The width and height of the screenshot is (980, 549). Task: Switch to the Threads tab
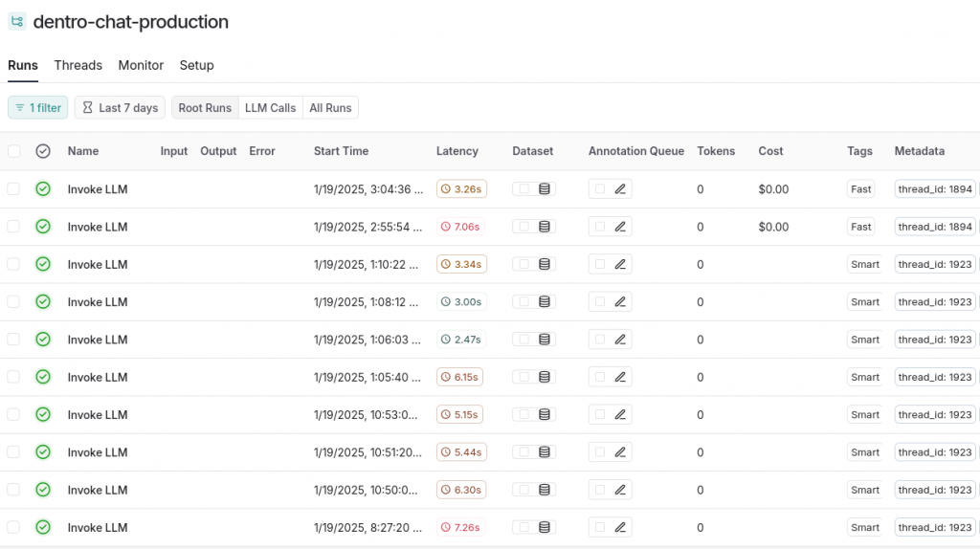[x=78, y=65]
